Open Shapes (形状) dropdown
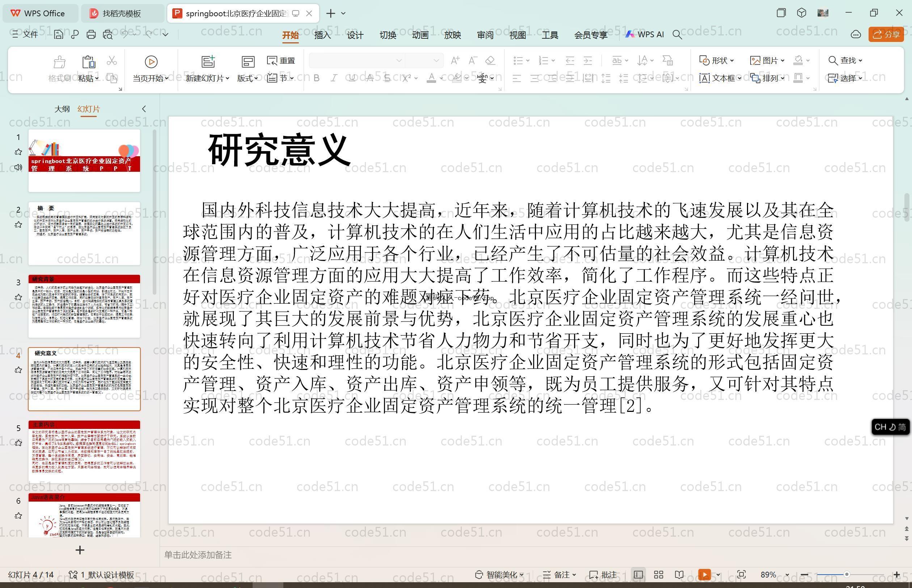Viewport: 912px width, 588px height. (717, 60)
